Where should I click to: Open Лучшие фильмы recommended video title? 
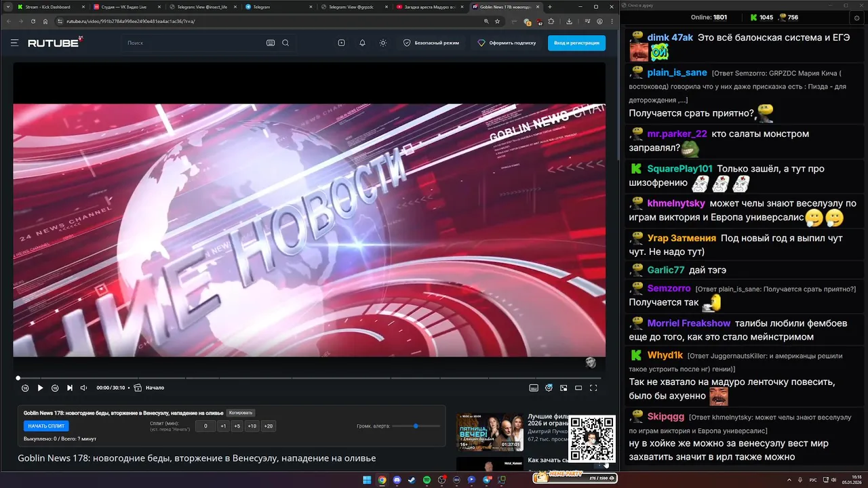coord(548,420)
